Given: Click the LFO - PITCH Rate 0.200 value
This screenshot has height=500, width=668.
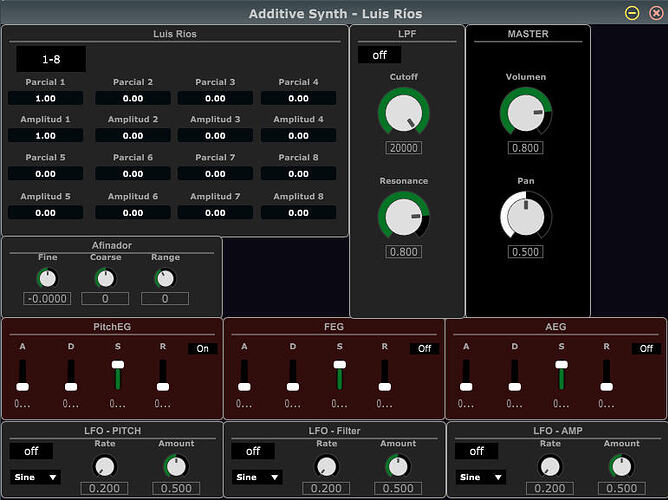Looking at the screenshot, I should [104, 488].
